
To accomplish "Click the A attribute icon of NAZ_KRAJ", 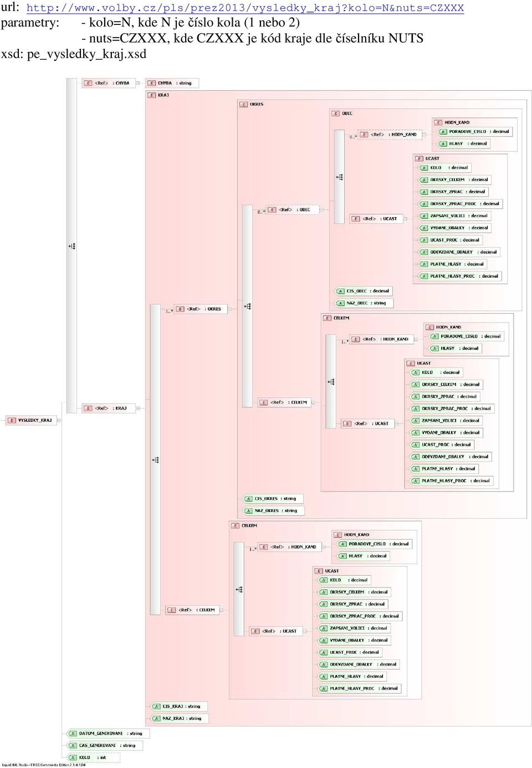I will (x=157, y=719).
